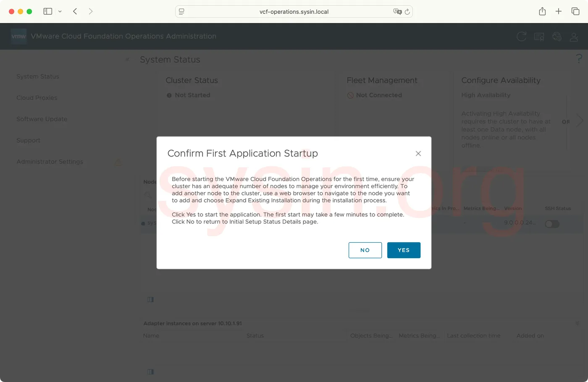Image resolution: width=588 pixels, height=382 pixels.
Task: Open new tab with plus icon
Action: [559, 11]
